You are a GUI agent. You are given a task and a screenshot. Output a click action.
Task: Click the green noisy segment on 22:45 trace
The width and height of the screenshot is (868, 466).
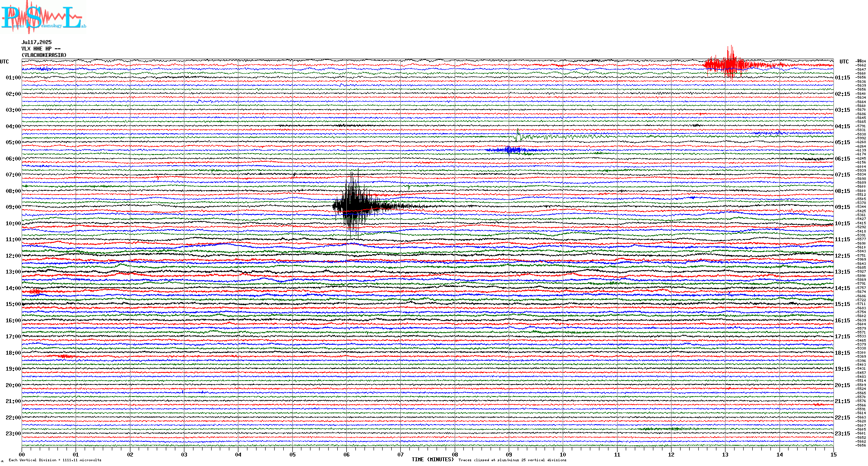click(x=667, y=429)
